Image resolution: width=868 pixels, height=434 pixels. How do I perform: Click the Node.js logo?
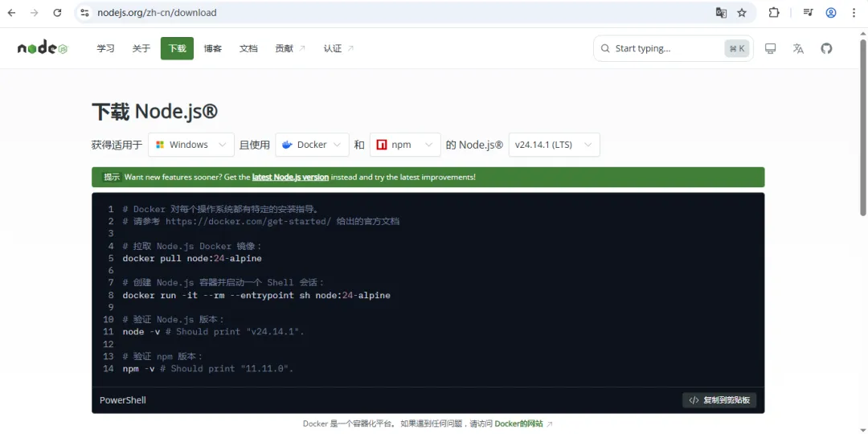point(43,49)
